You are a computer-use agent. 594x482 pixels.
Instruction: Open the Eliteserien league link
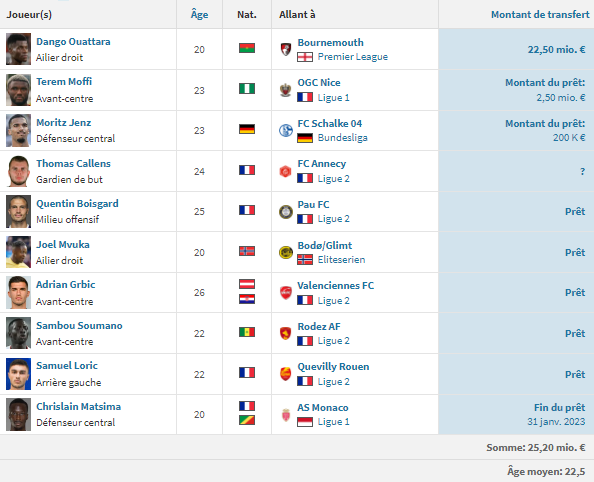point(341,260)
